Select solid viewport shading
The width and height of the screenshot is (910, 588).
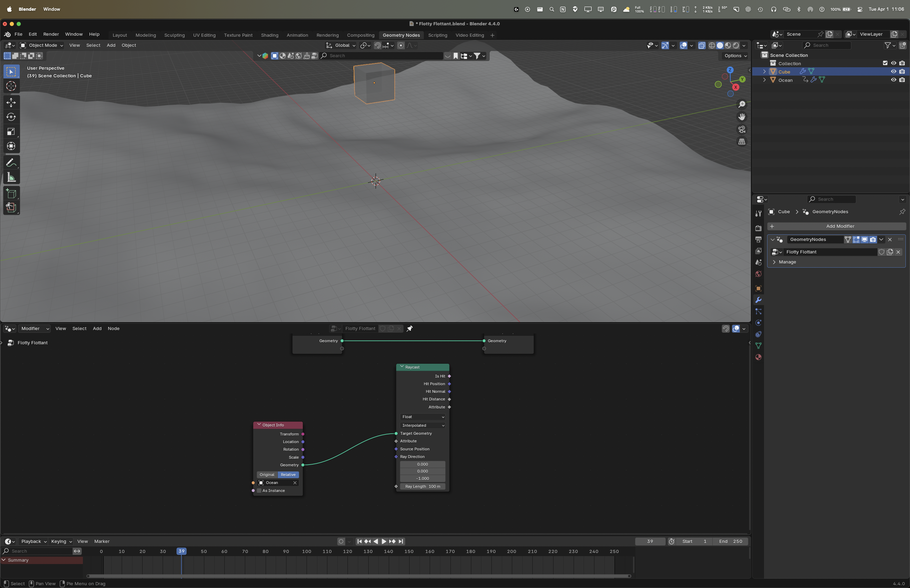[x=720, y=45]
